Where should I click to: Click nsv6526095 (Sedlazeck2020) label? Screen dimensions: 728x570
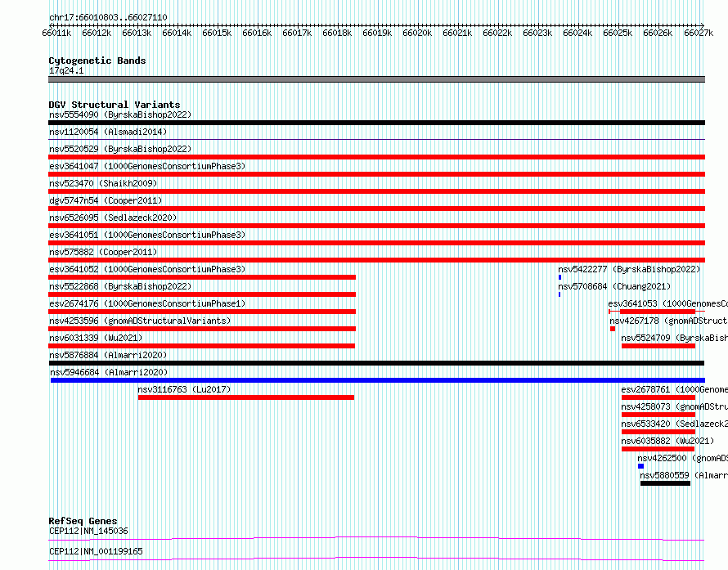pyautogui.click(x=113, y=218)
